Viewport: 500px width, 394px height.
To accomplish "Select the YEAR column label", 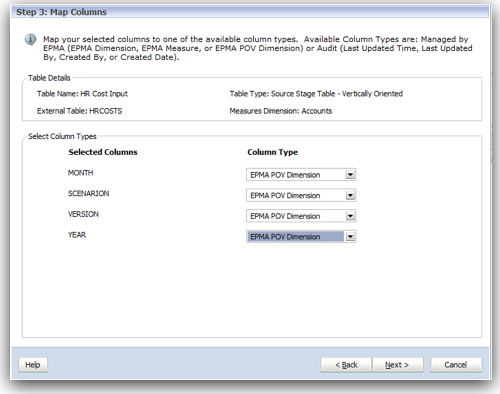I will tap(77, 235).
